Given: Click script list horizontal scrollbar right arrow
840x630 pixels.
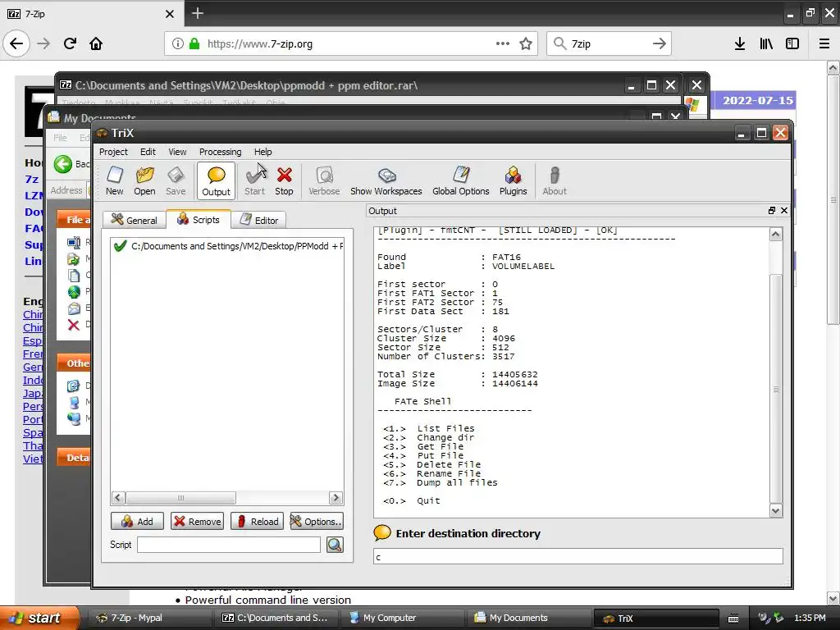Looking at the screenshot, I should [336, 498].
